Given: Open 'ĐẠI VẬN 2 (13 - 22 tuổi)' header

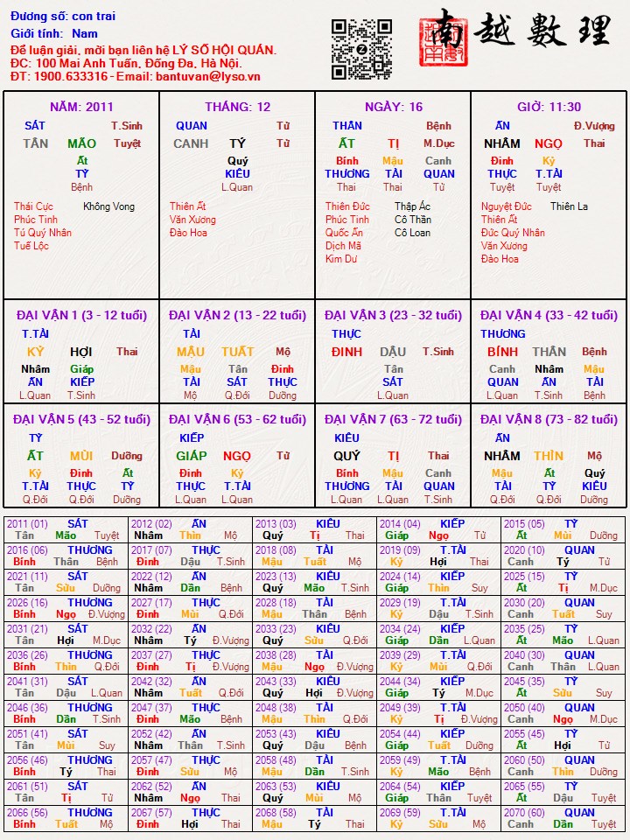Looking at the screenshot, I should [237, 315].
